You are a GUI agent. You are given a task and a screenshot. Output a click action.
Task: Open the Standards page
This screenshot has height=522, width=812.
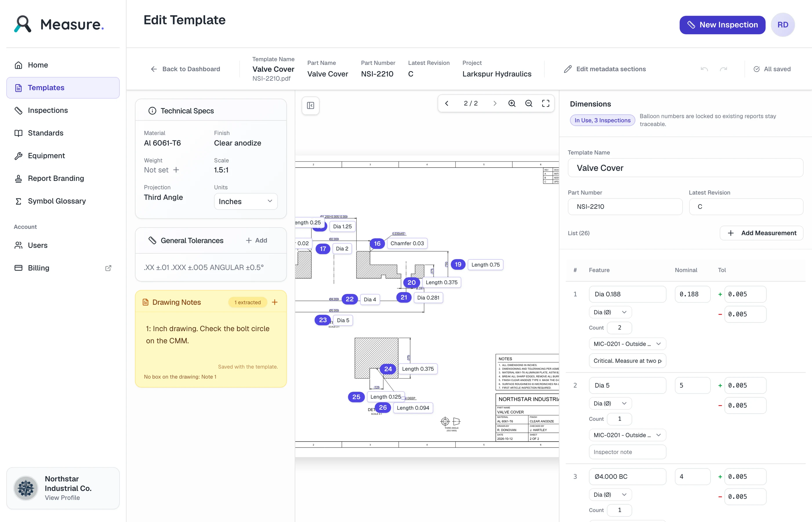63,133
